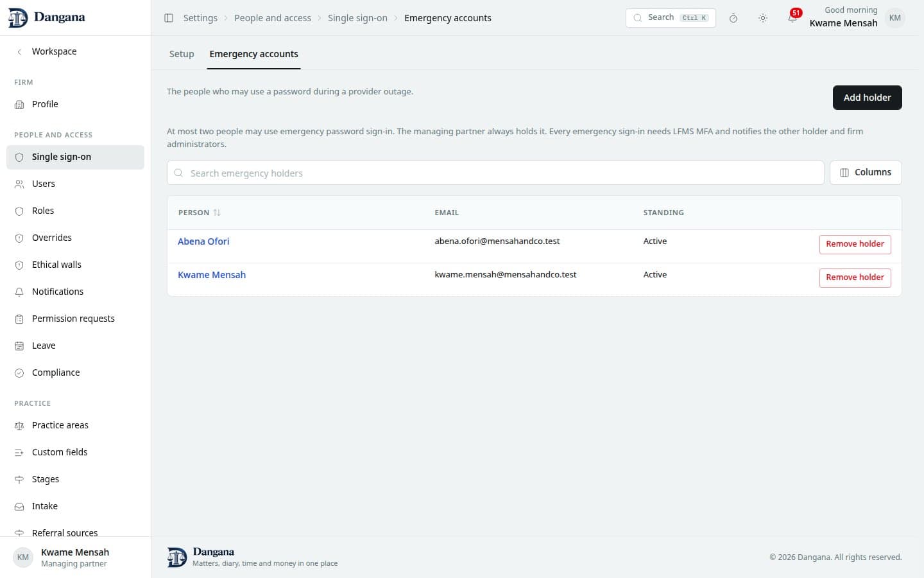Sort table by Person column
Viewport: 924px width, 578px height.
200,213
